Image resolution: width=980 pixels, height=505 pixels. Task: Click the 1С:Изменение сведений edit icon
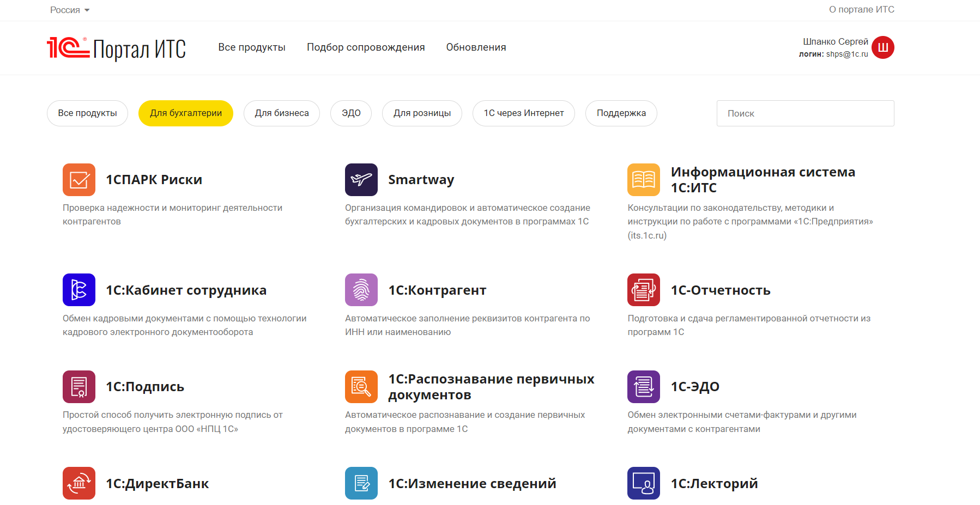tap(361, 483)
